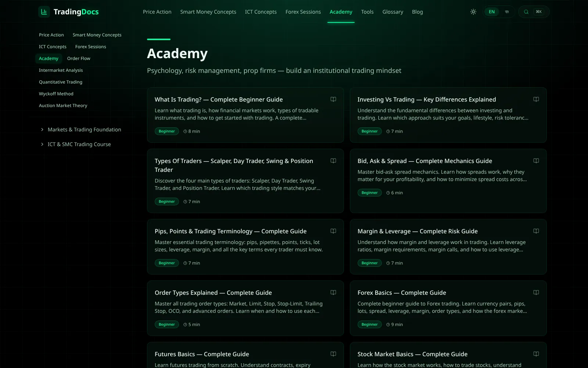Click the book icon on Investing Vs Trading card

[x=536, y=99]
